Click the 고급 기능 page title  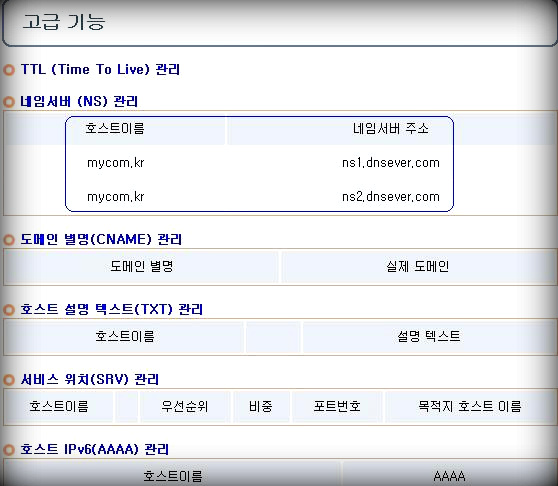click(x=64, y=22)
